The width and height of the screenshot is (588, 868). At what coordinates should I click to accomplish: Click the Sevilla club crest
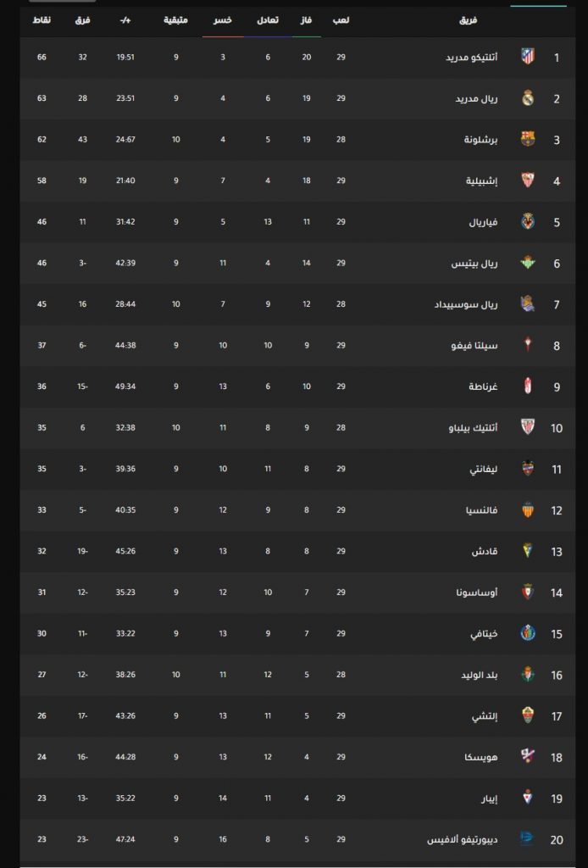(528, 181)
